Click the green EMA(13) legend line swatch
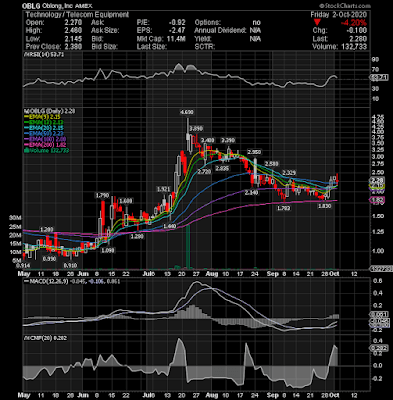Viewport: 393px width, 400px height. (27, 122)
